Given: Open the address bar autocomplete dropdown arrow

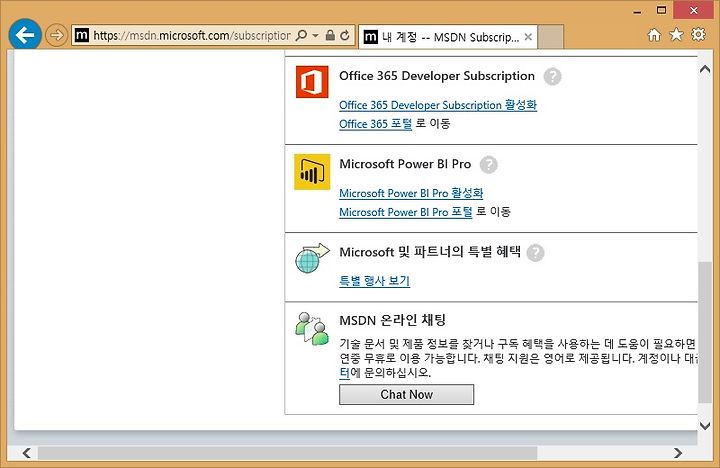Looking at the screenshot, I should [x=315, y=35].
